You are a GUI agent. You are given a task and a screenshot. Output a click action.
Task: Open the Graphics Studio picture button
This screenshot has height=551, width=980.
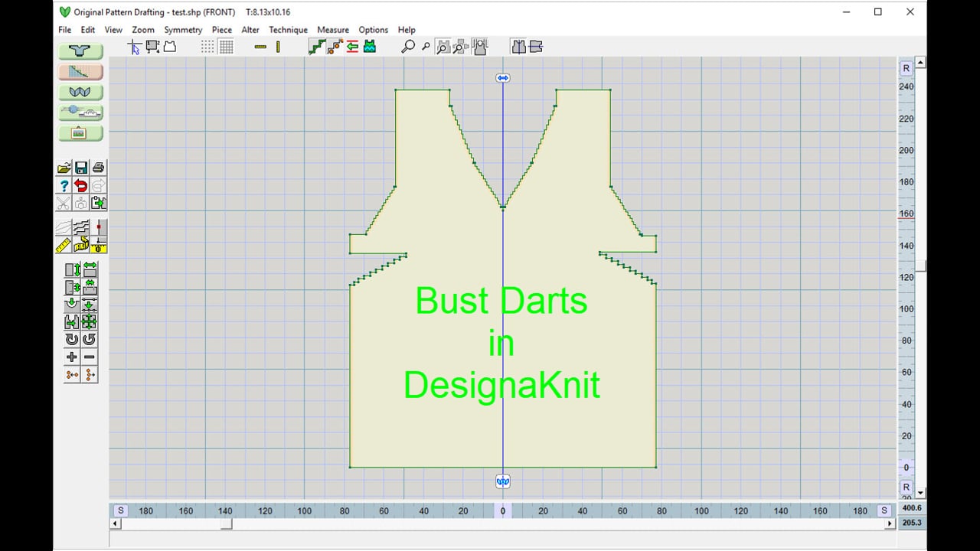coord(80,133)
